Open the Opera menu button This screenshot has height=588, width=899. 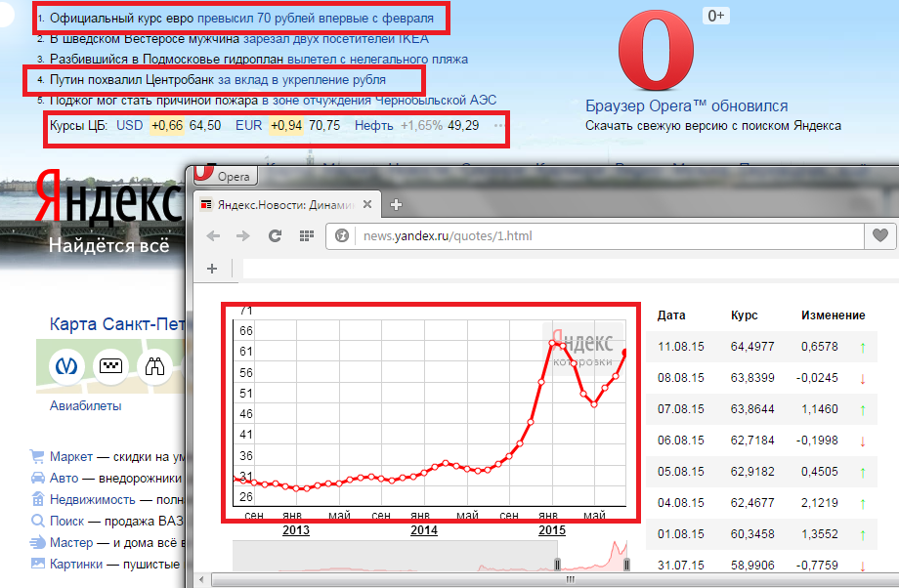click(x=226, y=176)
